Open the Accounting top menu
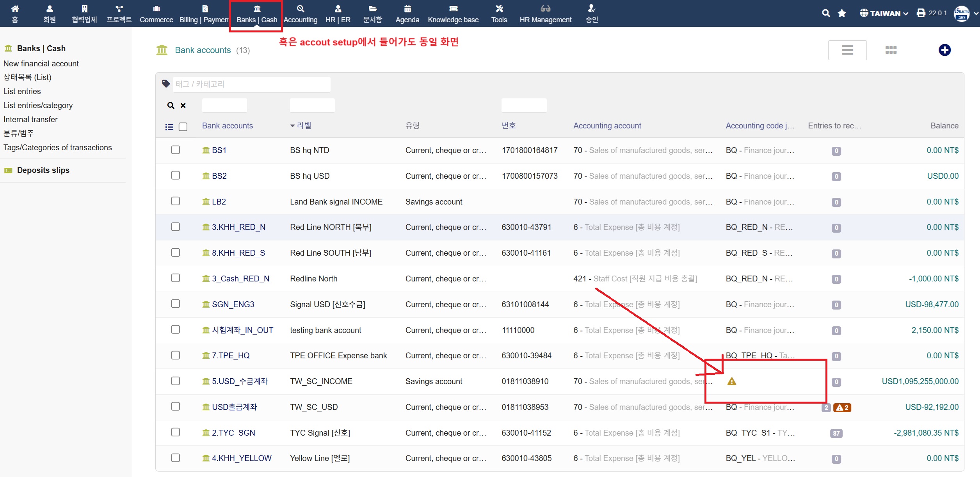Screen dimensions: 980x477 [x=300, y=14]
